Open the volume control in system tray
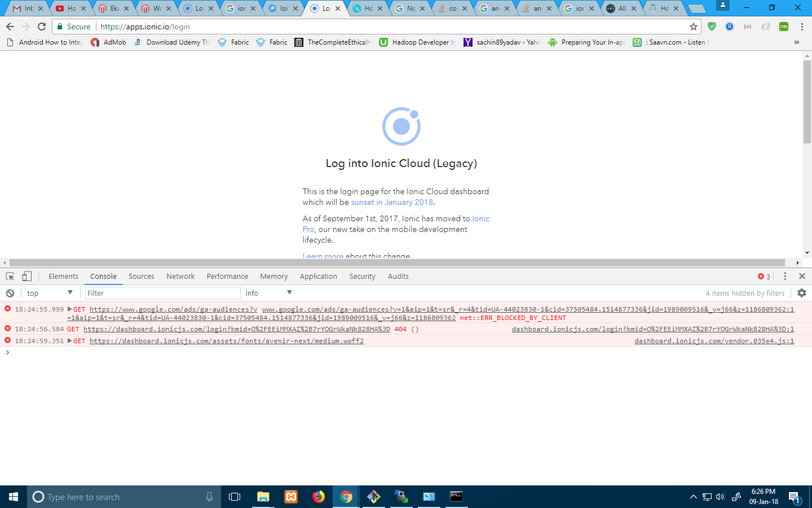This screenshot has height=508, width=812. (x=720, y=497)
